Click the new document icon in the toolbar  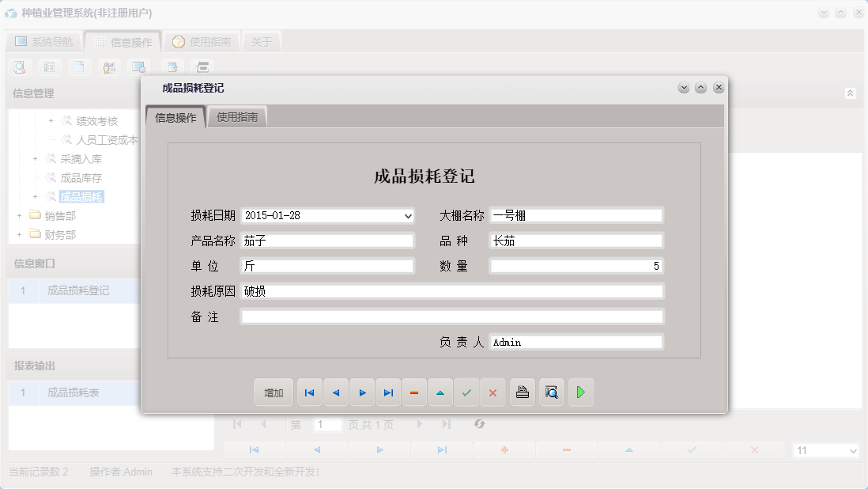click(79, 66)
